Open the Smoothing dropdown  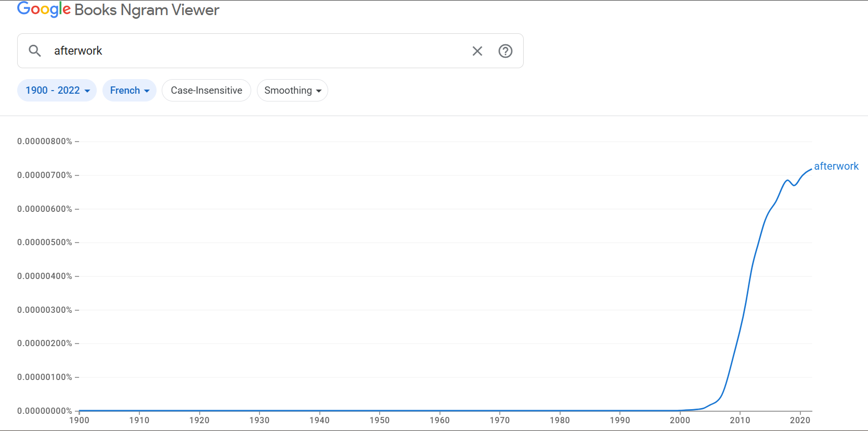292,91
